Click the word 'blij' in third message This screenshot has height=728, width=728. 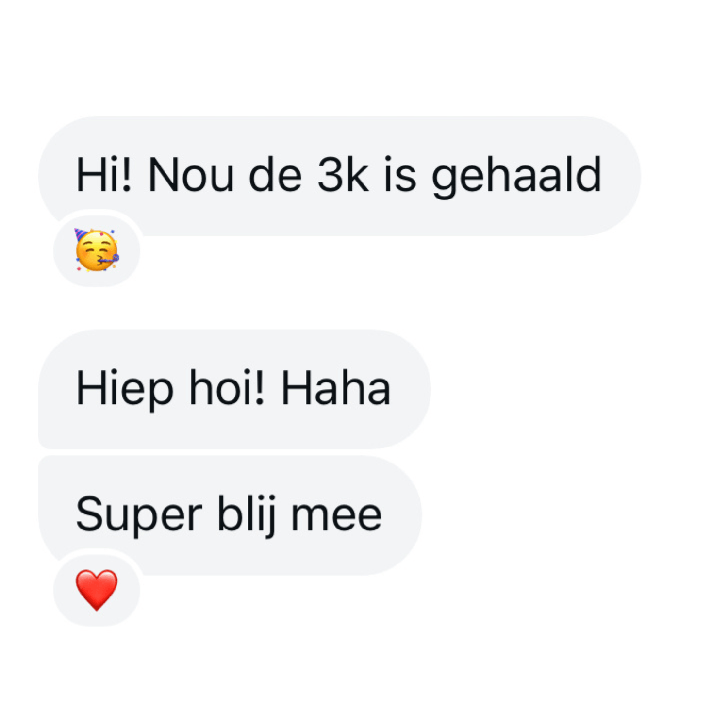coord(247,517)
